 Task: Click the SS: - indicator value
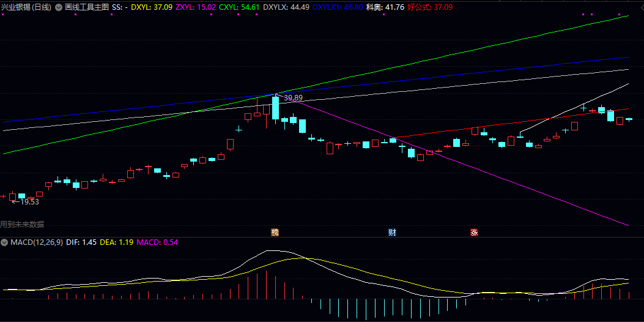[x=119, y=7]
